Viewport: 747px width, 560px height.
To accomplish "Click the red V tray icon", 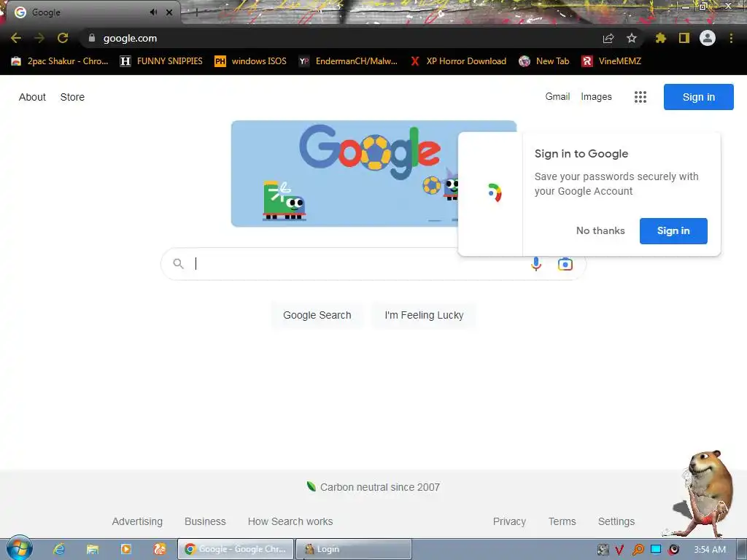I will (x=619, y=550).
